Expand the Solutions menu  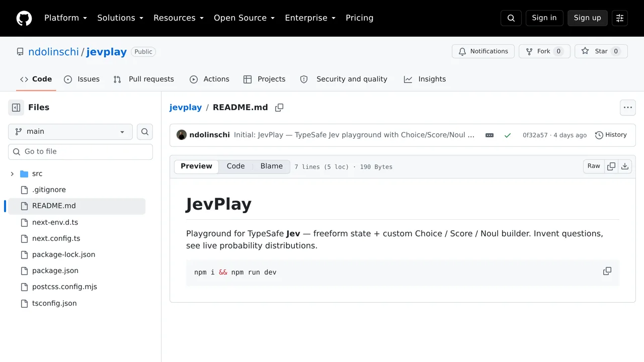point(120,18)
